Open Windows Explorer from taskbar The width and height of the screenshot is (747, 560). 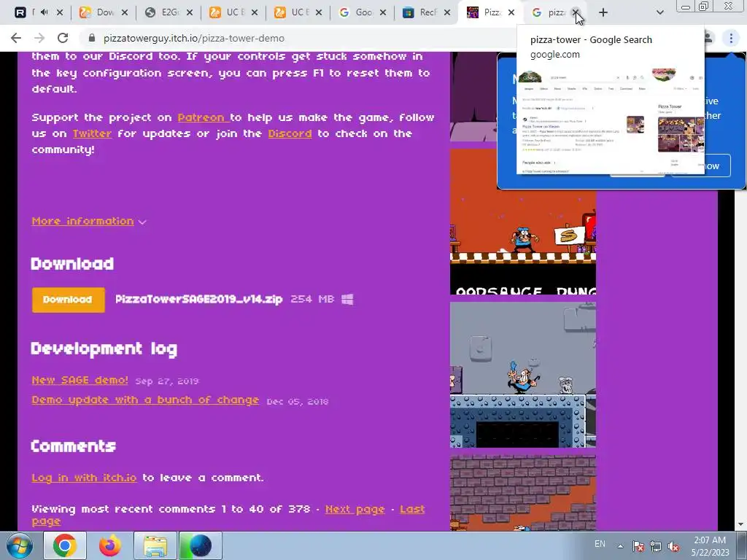coord(155,545)
